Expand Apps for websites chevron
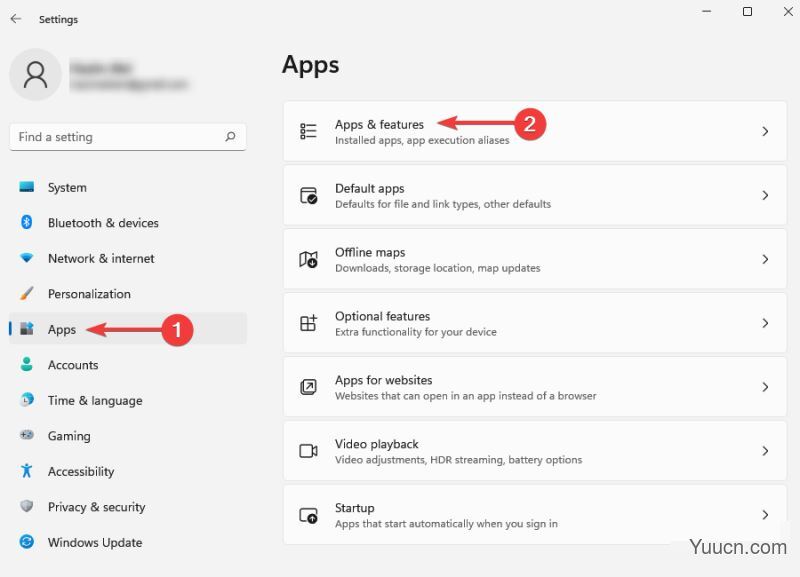The width and height of the screenshot is (800, 577). click(x=765, y=387)
